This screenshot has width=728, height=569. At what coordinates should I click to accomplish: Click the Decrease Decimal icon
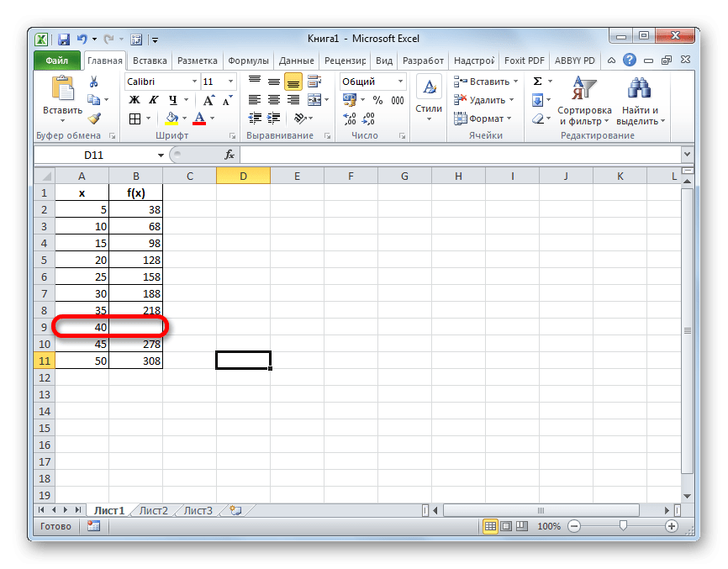tap(368, 119)
